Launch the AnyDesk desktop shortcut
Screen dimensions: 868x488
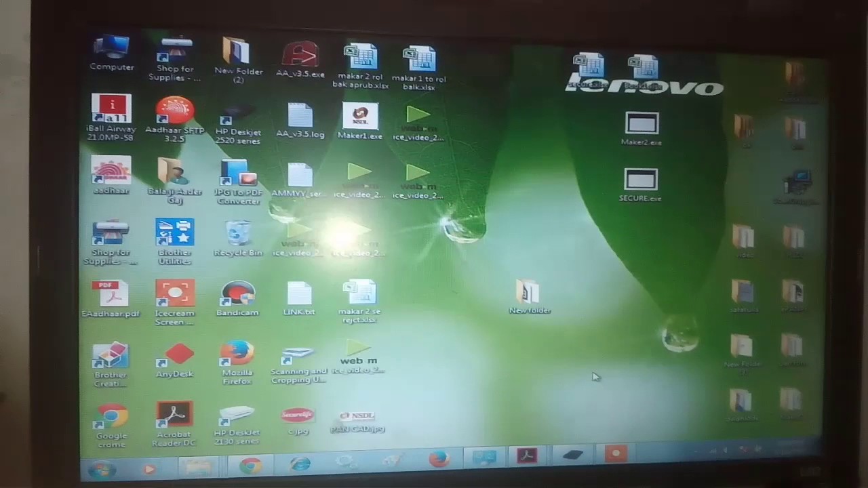tap(174, 360)
